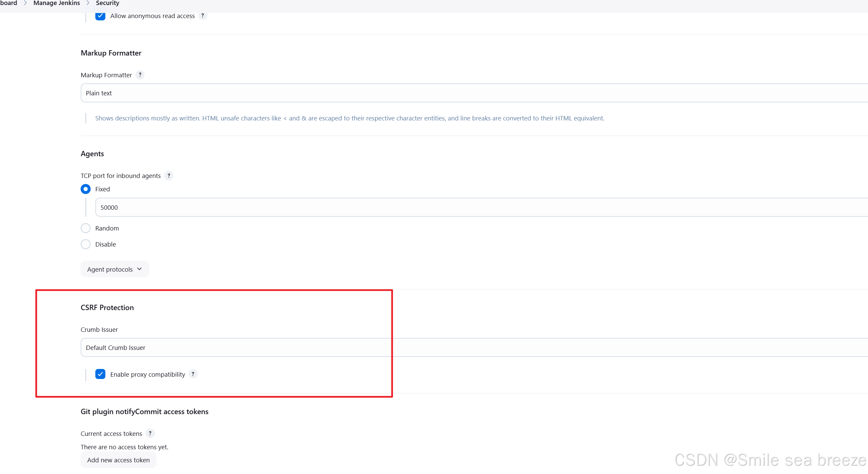Uncheck Allow anonymous read access
868x474 pixels.
(x=100, y=15)
